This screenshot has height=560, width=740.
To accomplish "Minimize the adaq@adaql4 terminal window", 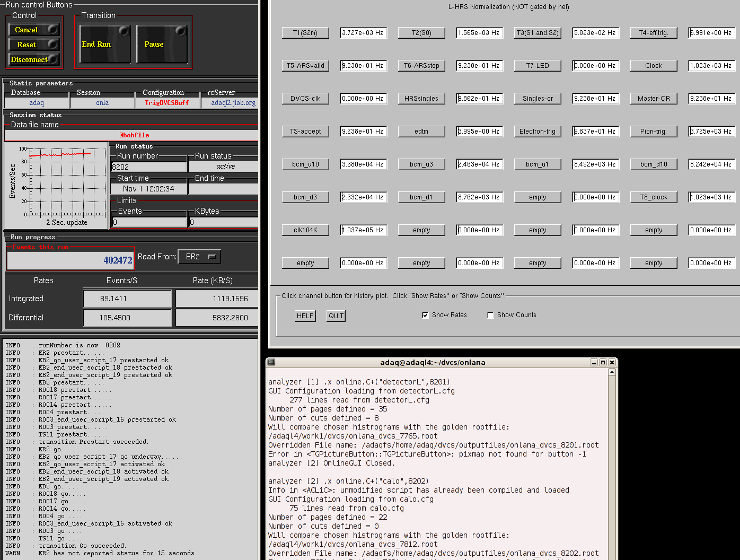I will [594, 363].
